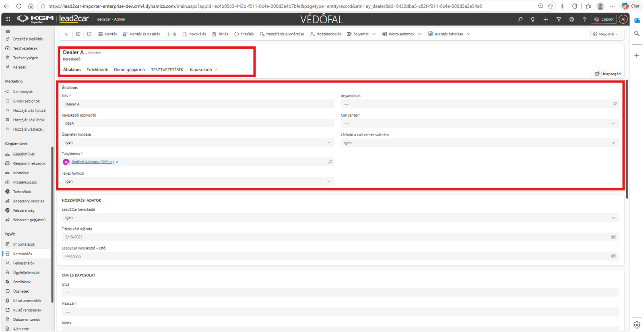The image size is (644, 332).
Task: Open record in new window icon
Action: (89, 34)
